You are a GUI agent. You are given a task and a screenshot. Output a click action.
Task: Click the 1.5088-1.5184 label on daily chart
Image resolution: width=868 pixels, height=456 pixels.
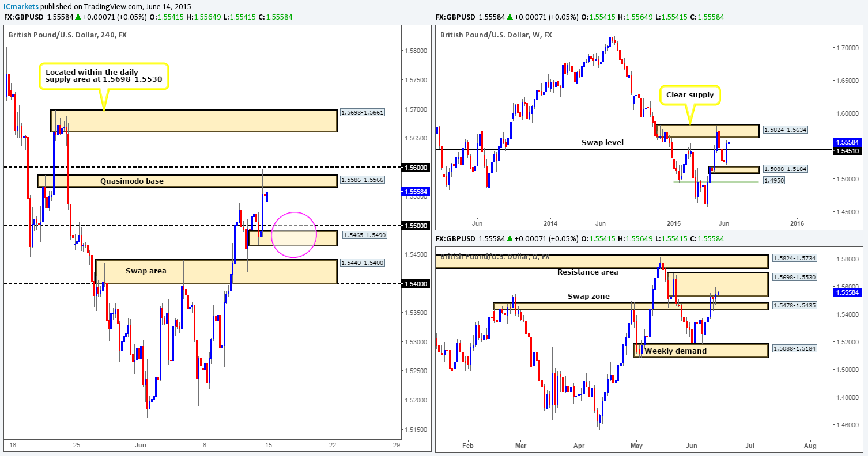[794, 348]
